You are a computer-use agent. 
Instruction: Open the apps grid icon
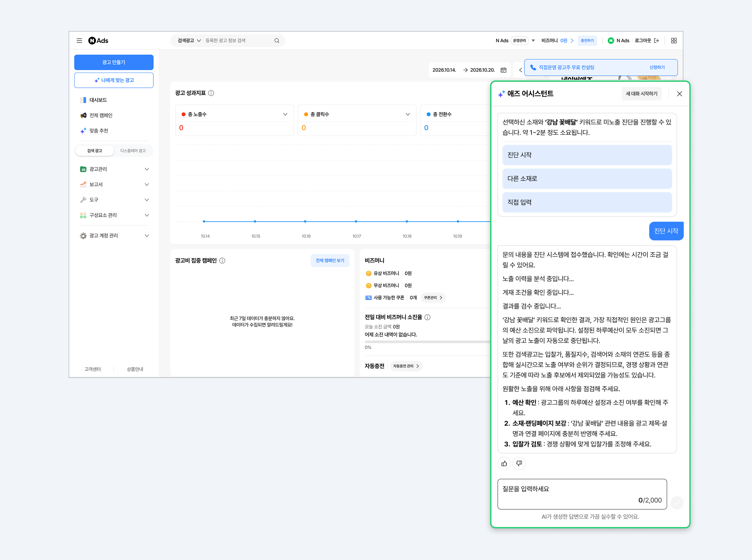click(x=674, y=41)
